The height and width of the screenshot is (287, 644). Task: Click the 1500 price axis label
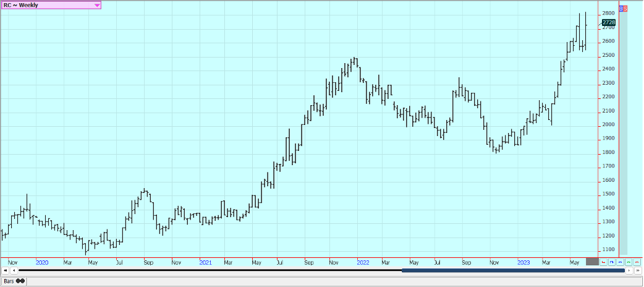tap(609, 194)
